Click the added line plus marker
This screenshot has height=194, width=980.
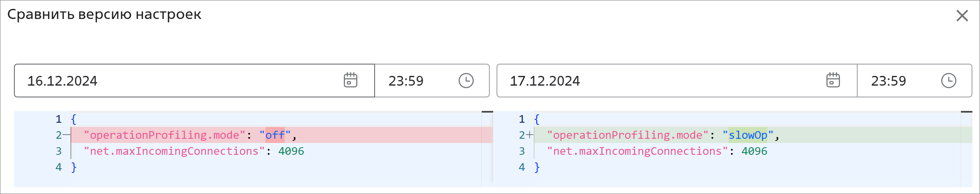pyautogui.click(x=529, y=135)
